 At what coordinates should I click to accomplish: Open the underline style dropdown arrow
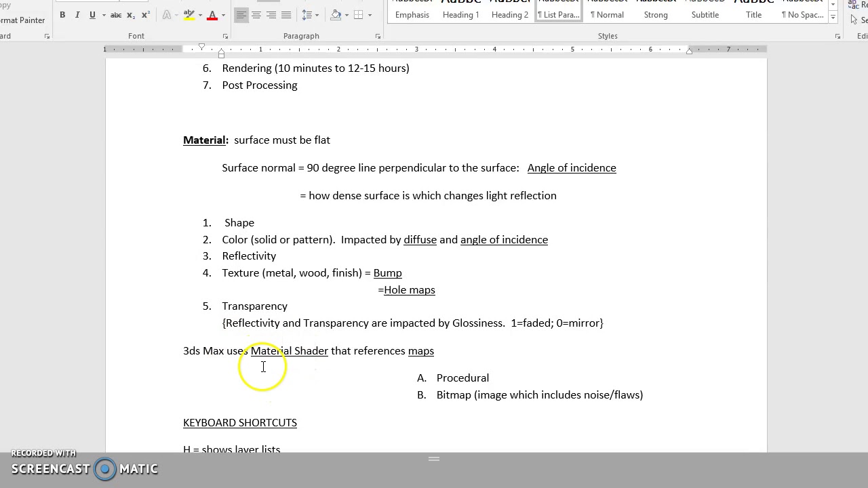(x=104, y=15)
